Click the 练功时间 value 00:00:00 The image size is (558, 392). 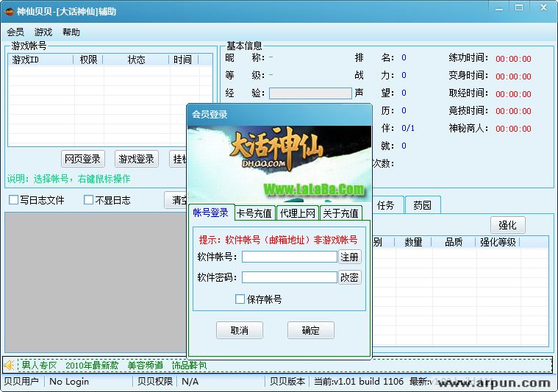[513, 59]
